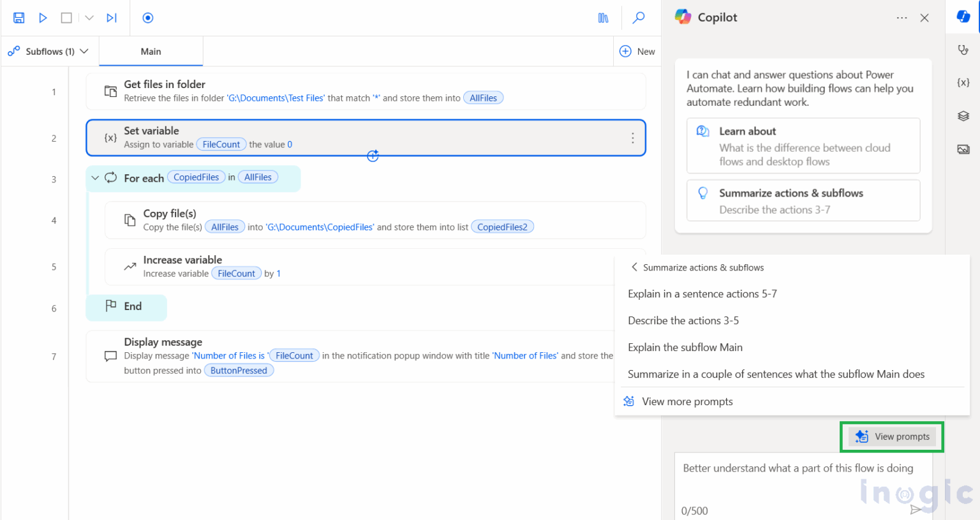Save the flow
Image resolution: width=980 pixels, height=520 pixels.
[x=19, y=17]
